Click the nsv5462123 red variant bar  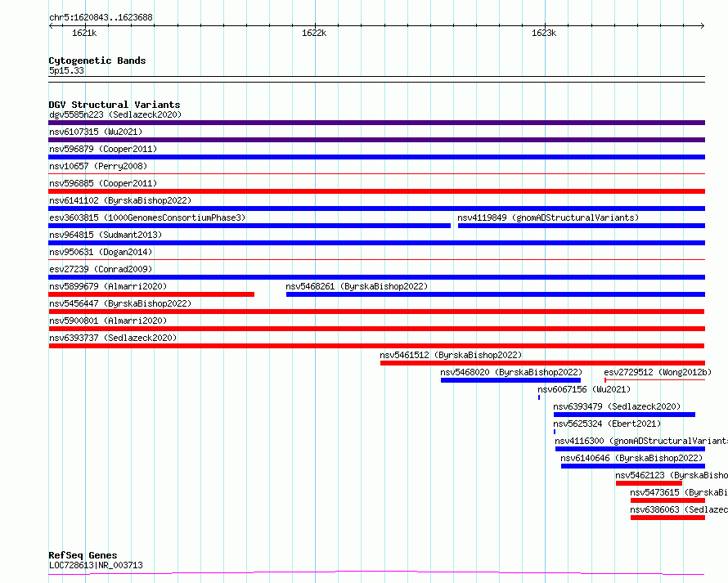649,483
